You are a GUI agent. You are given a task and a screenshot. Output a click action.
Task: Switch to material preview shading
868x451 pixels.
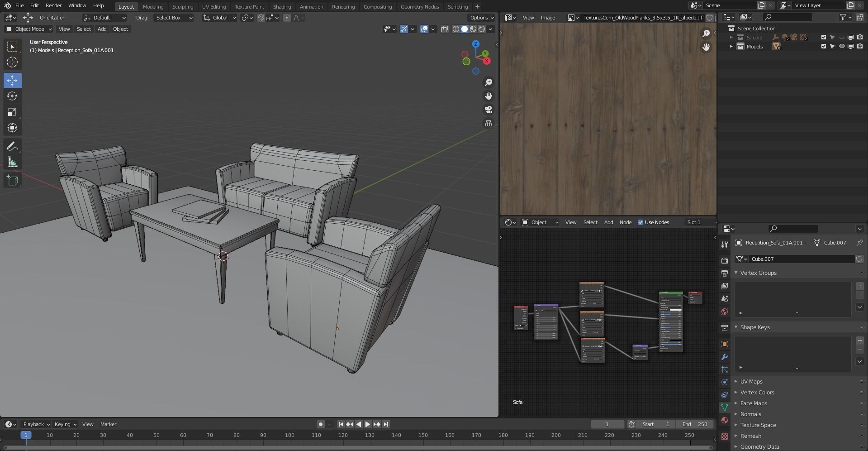pyautogui.click(x=473, y=29)
